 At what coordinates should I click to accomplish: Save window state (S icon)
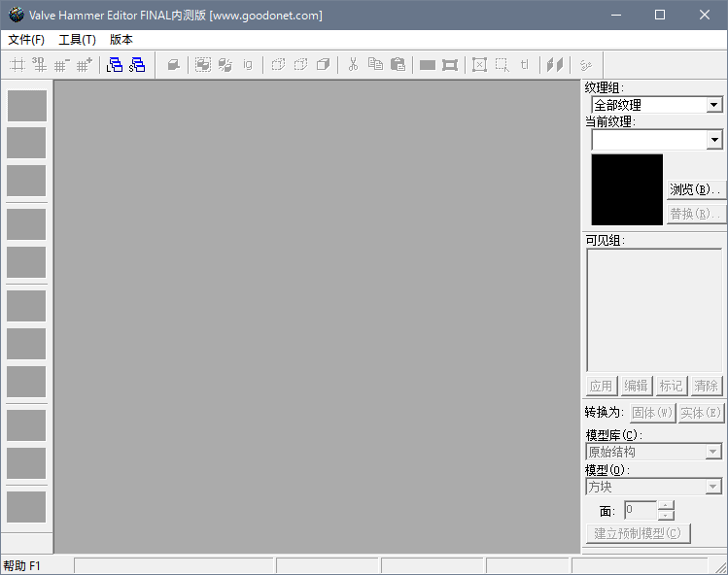(x=137, y=64)
